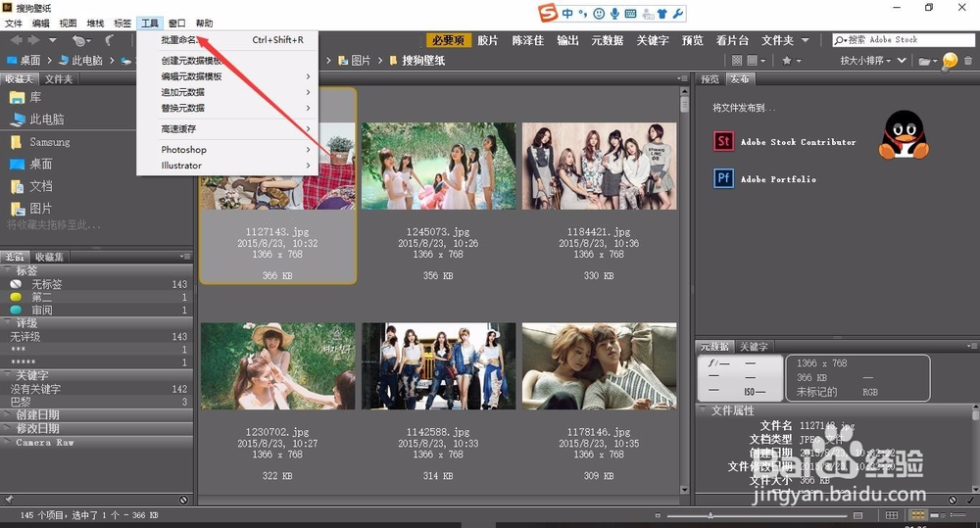The height and width of the screenshot is (528, 980).
Task: Toggle the ascending order chevron
Action: tap(902, 61)
